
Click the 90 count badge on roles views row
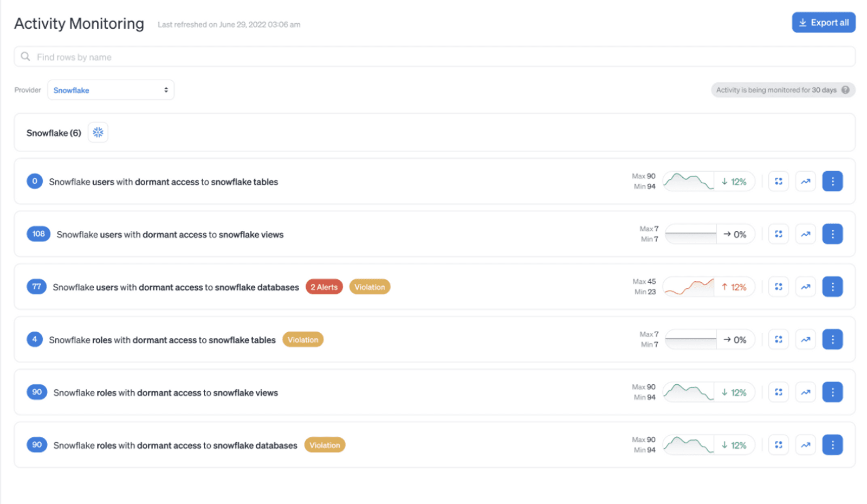[37, 392]
